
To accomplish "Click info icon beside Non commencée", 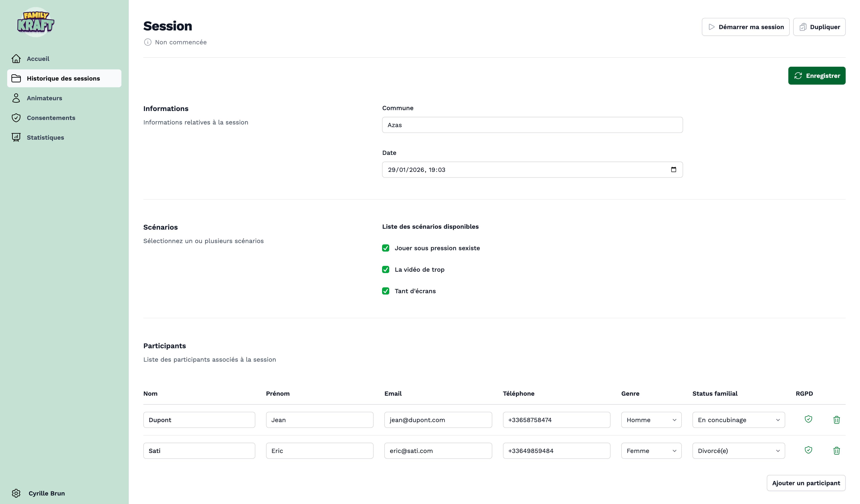I will click(x=147, y=42).
